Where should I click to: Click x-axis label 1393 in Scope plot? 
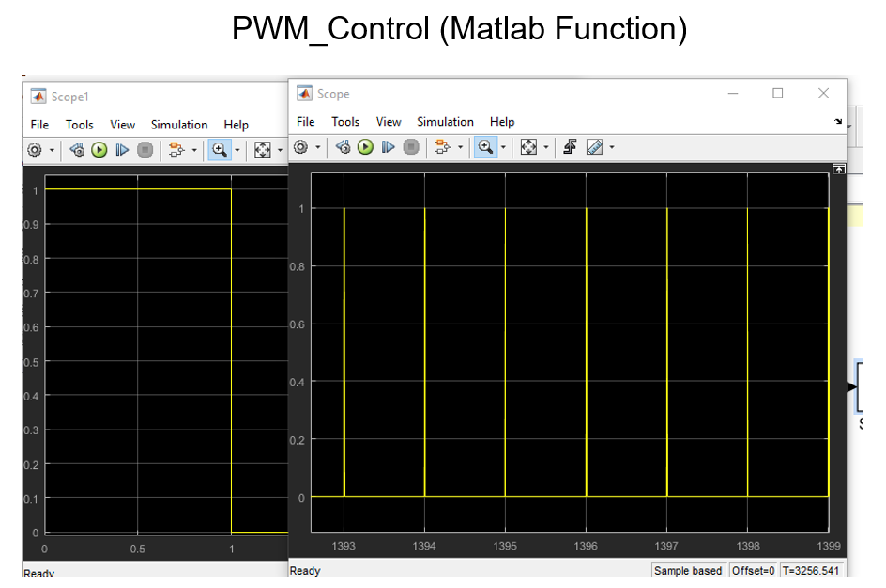[344, 546]
